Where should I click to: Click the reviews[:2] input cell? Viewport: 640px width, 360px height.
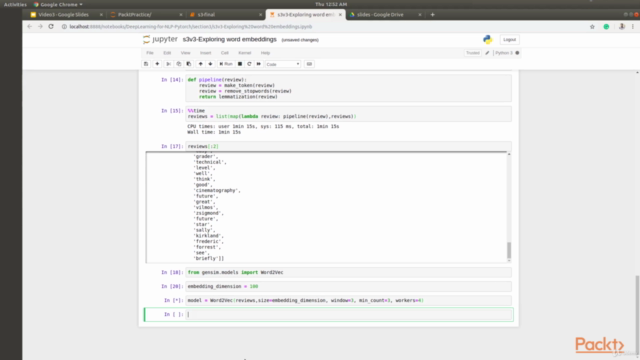pyautogui.click(x=349, y=146)
